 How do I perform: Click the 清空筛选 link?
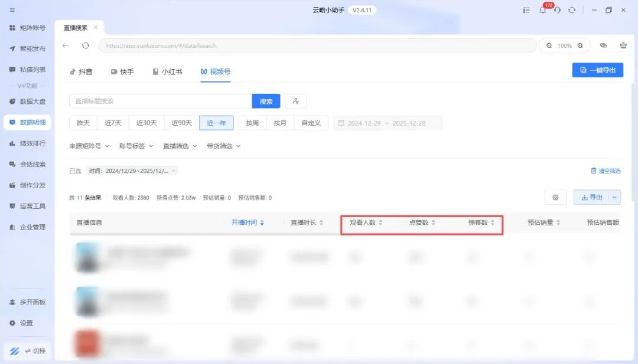pos(606,171)
